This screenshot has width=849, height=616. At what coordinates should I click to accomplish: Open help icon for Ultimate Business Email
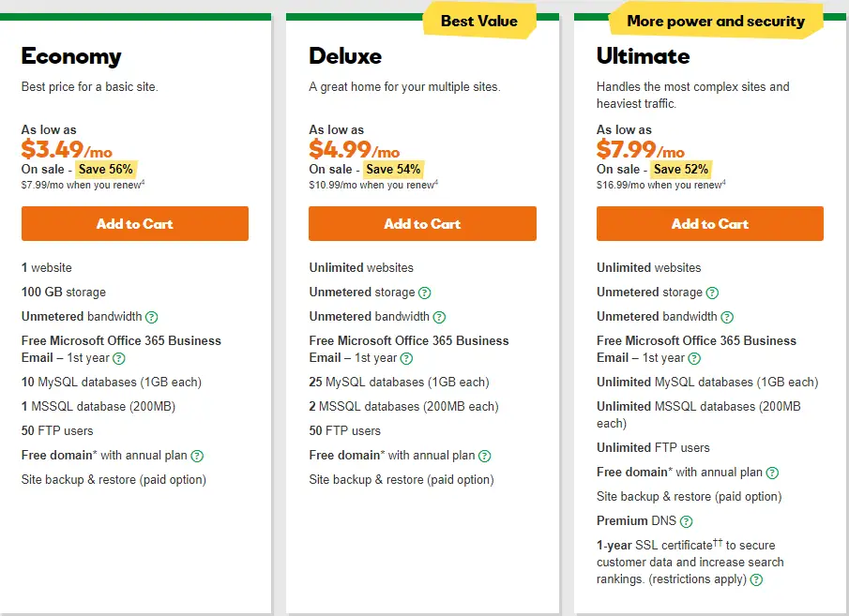point(694,358)
